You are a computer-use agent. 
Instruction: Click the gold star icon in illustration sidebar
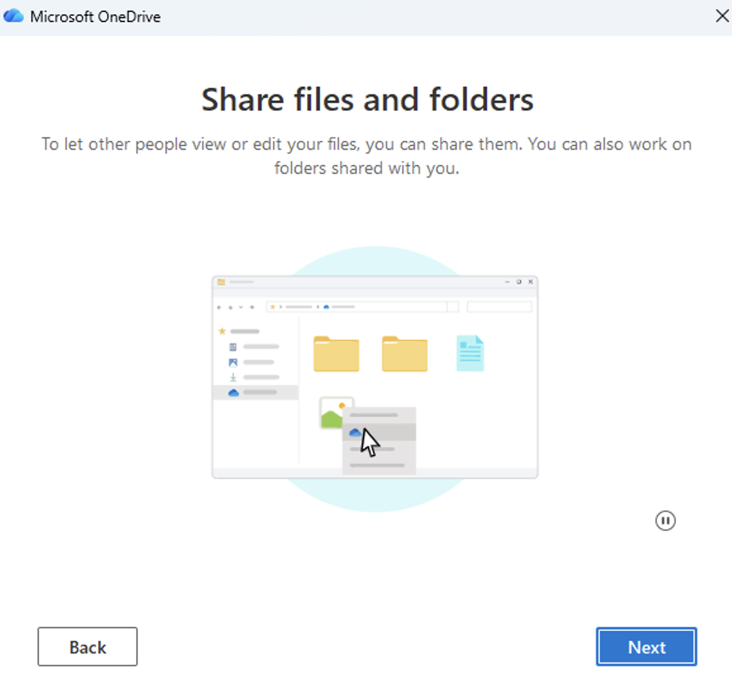(x=222, y=331)
